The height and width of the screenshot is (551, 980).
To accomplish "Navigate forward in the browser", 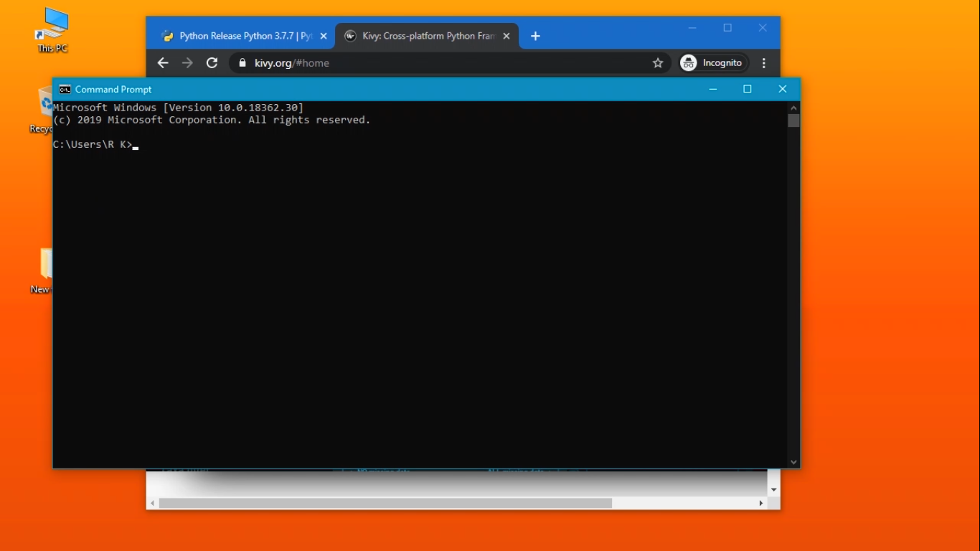I will pos(187,63).
